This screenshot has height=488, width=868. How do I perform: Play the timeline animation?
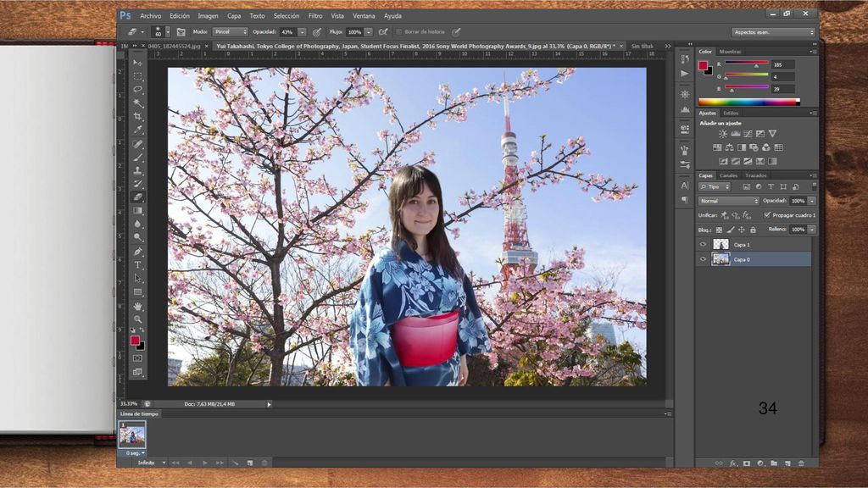[205, 463]
